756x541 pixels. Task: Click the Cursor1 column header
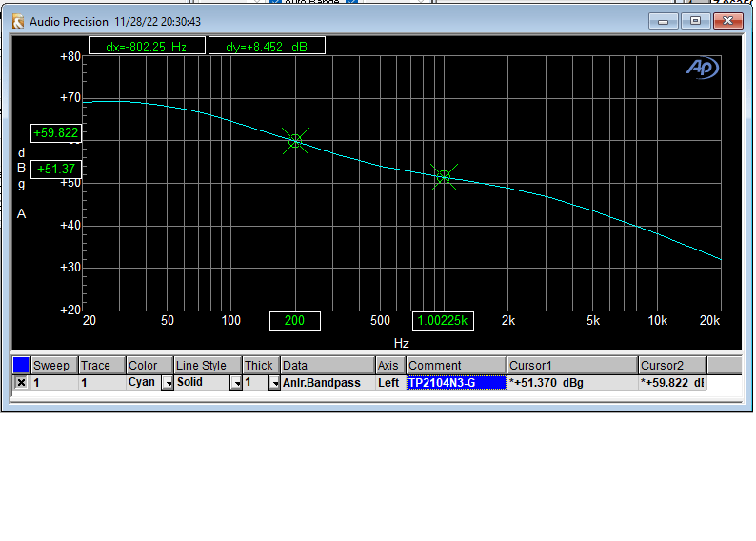(572, 366)
